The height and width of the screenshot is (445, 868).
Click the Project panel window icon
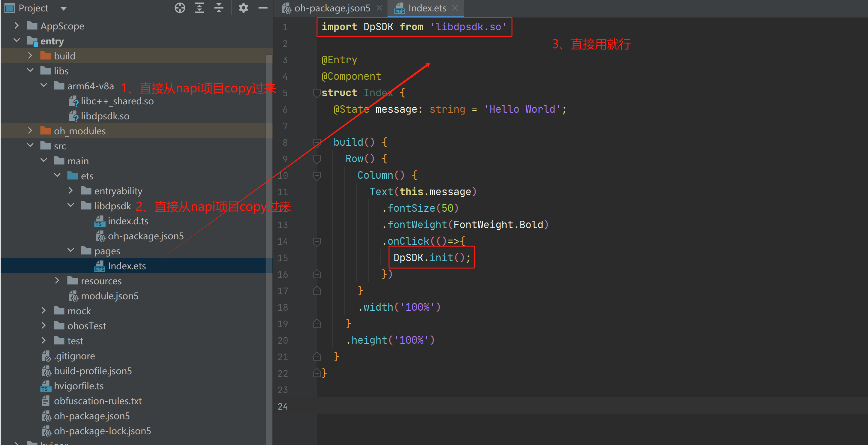point(9,8)
